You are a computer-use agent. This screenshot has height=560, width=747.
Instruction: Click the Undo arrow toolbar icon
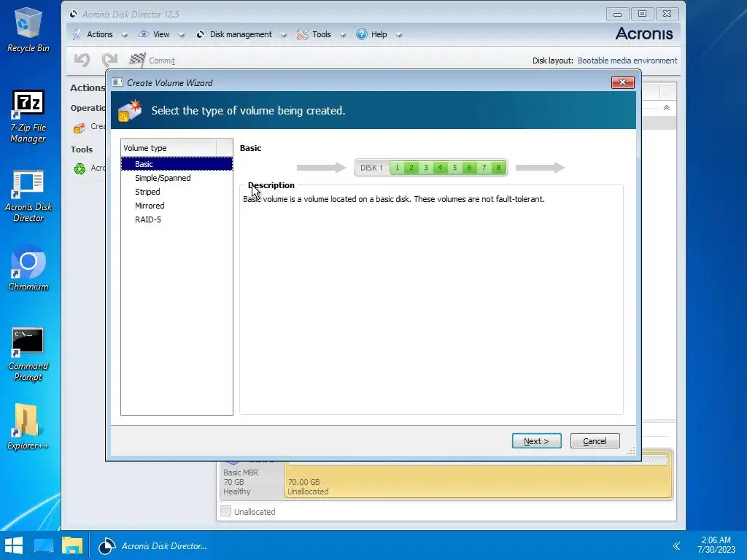(82, 60)
